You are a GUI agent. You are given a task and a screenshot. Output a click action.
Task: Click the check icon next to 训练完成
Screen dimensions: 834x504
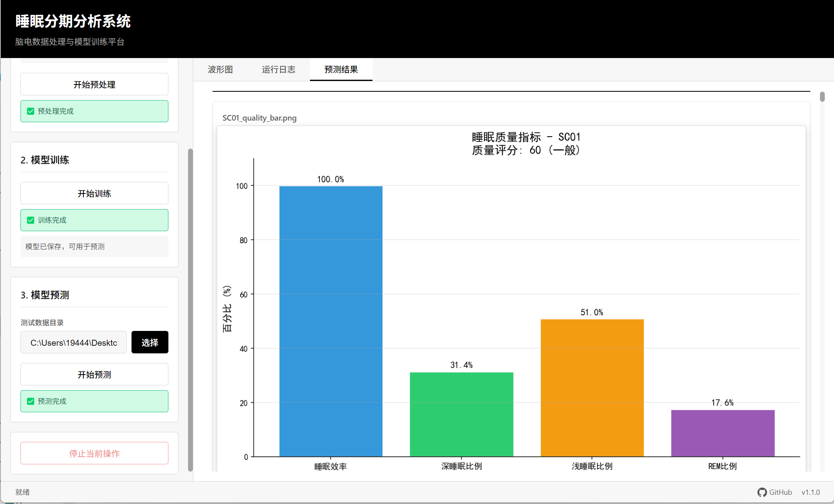pyautogui.click(x=30, y=220)
